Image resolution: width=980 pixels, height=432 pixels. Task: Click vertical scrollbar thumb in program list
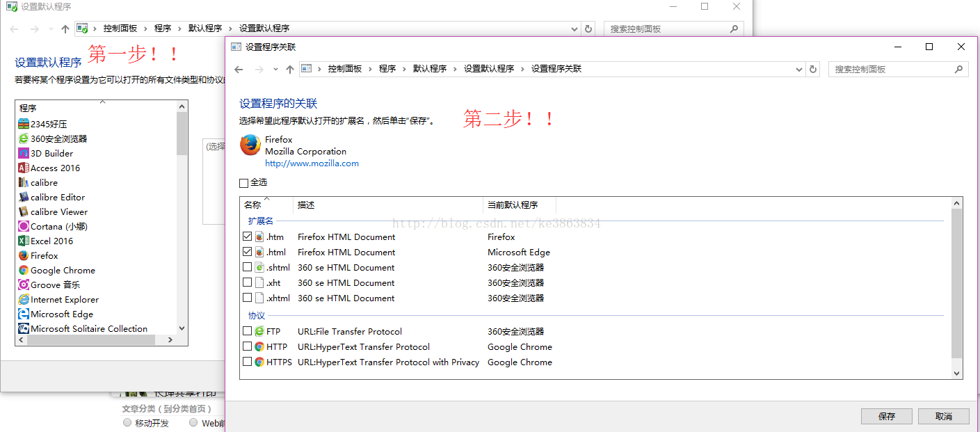(182, 132)
